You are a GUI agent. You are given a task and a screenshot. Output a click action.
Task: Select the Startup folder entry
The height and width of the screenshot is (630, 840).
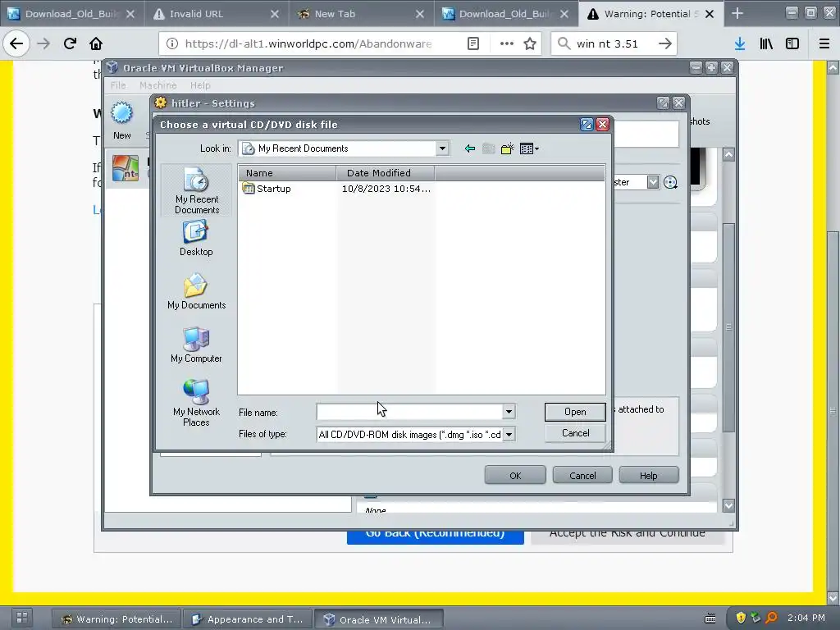pos(267,189)
